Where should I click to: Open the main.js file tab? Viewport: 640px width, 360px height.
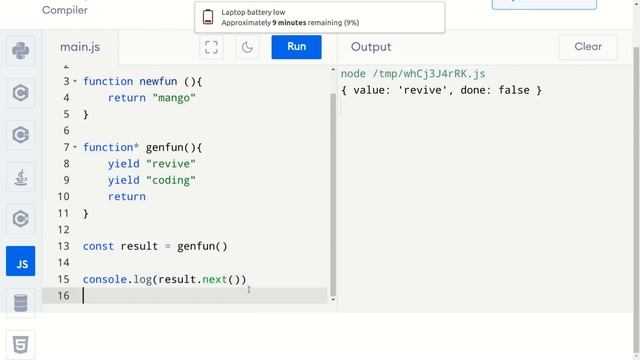(x=80, y=47)
